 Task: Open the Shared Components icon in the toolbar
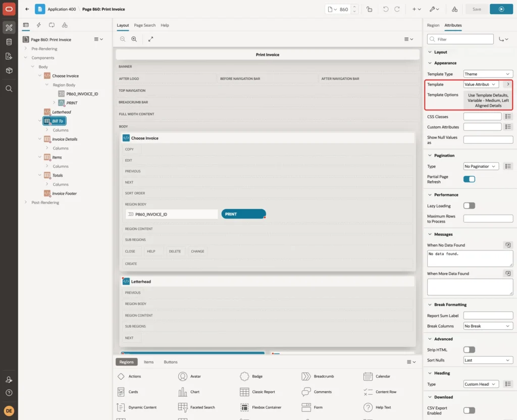pos(455,9)
